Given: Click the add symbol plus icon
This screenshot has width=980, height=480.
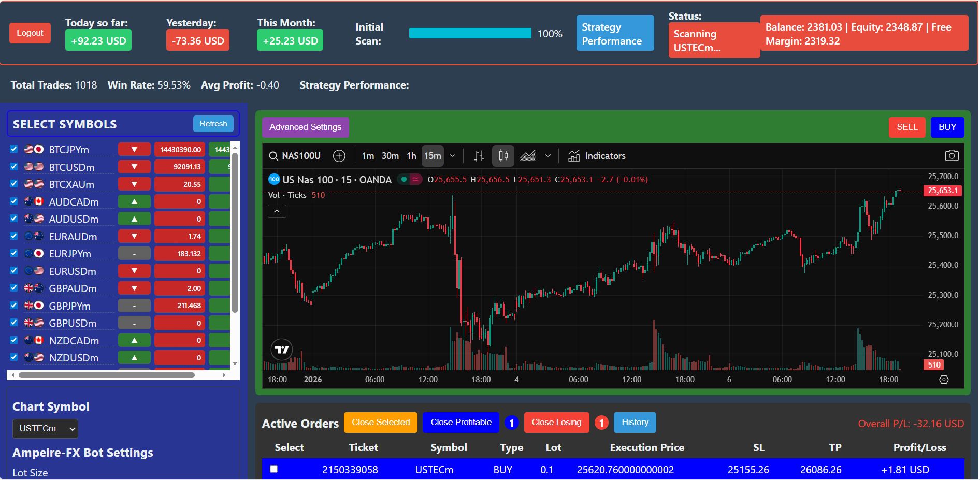Looking at the screenshot, I should pyautogui.click(x=339, y=156).
